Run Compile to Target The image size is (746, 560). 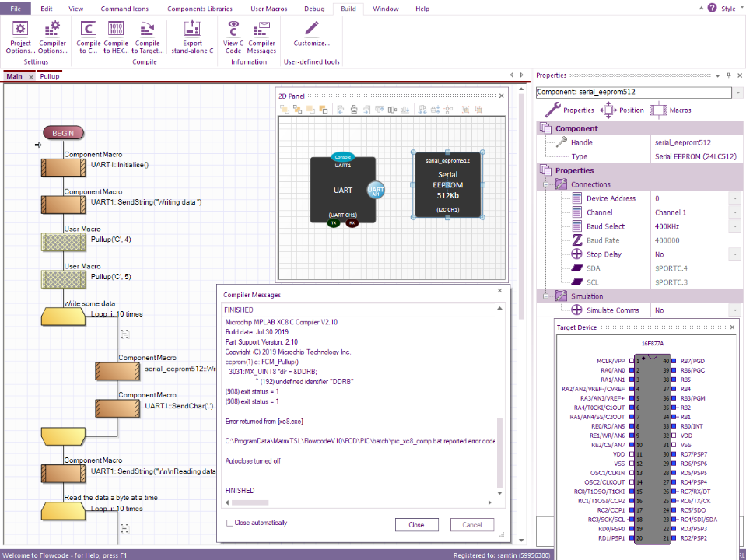[x=148, y=37]
